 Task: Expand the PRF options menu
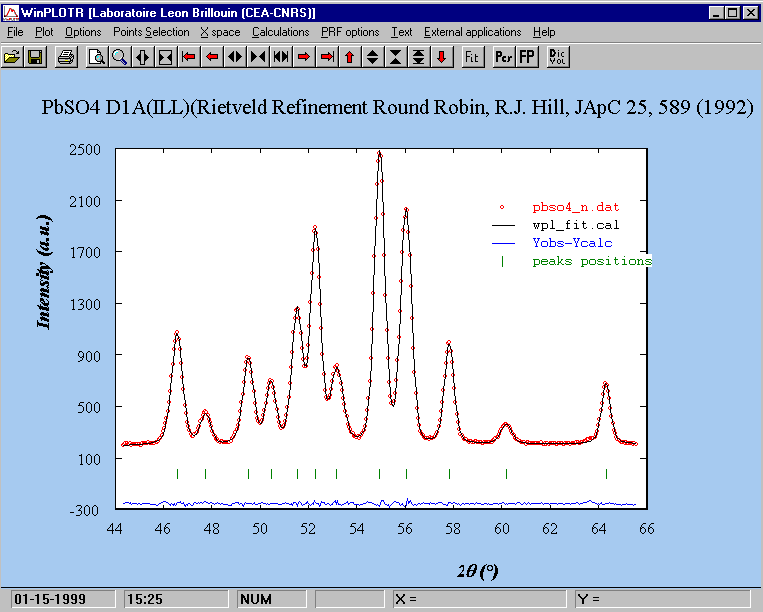coord(350,32)
